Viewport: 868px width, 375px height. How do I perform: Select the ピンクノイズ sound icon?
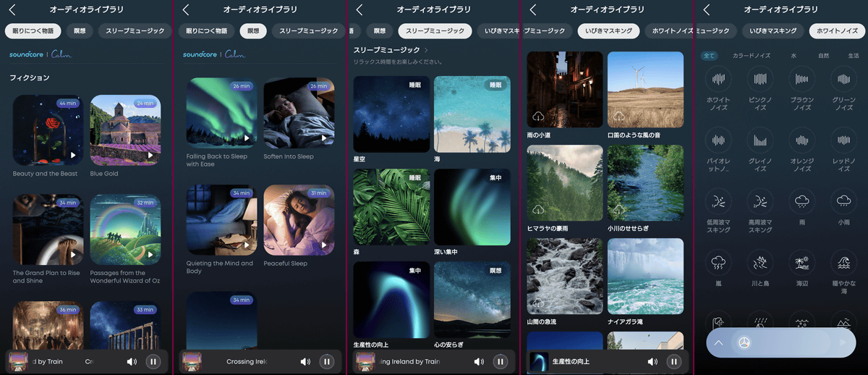click(x=759, y=80)
